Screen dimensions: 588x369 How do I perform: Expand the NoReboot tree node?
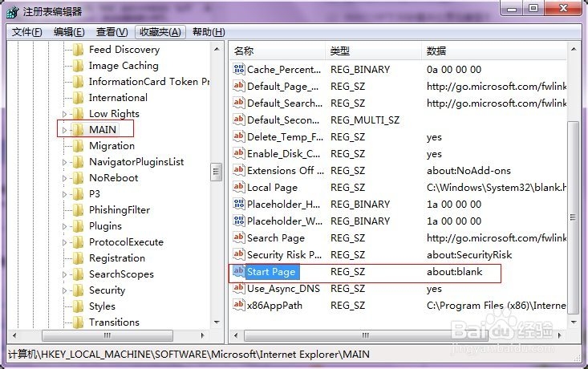pos(64,179)
